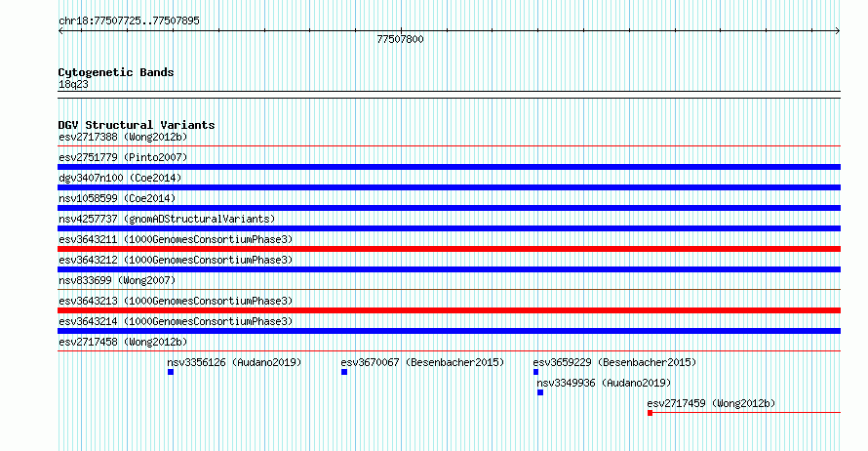Open esv3643213 (1000GenomesConsortiumPhase3) label
This screenshot has height=451, width=868.
coord(176,301)
